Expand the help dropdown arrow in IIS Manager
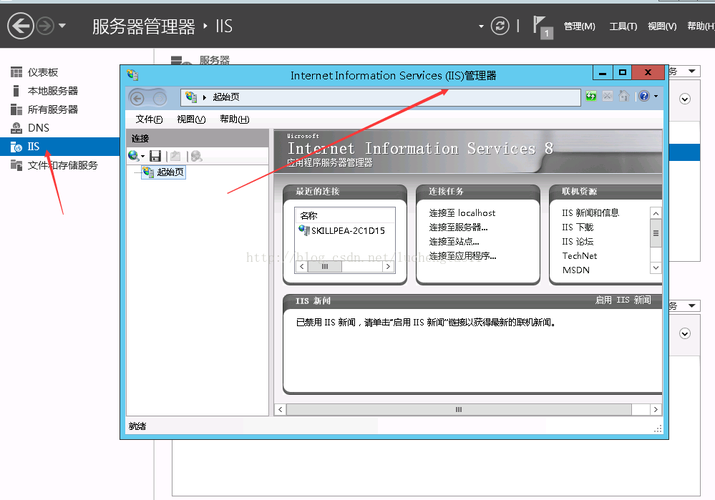The image size is (715, 500). pyautogui.click(x=656, y=96)
